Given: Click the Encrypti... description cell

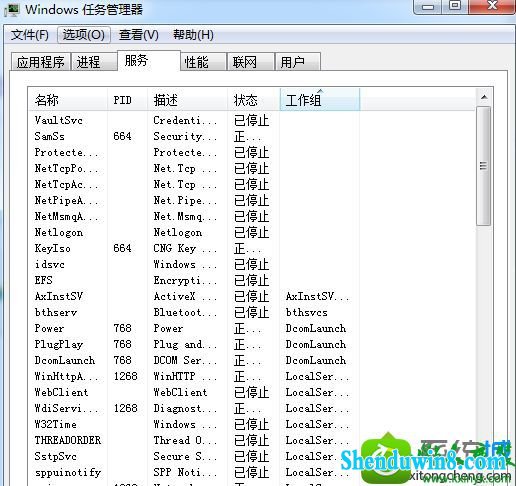Looking at the screenshot, I should point(185,280).
